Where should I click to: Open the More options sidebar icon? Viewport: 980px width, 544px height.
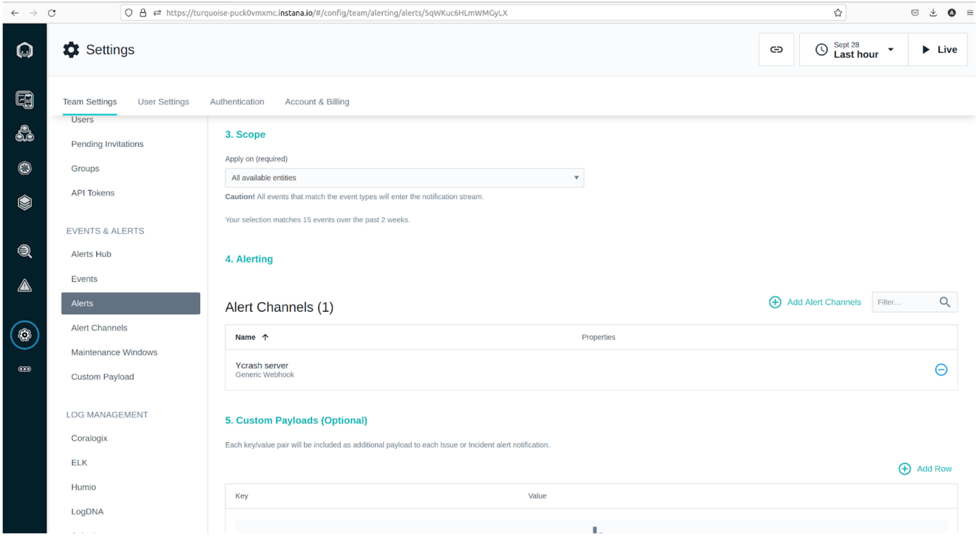25,369
